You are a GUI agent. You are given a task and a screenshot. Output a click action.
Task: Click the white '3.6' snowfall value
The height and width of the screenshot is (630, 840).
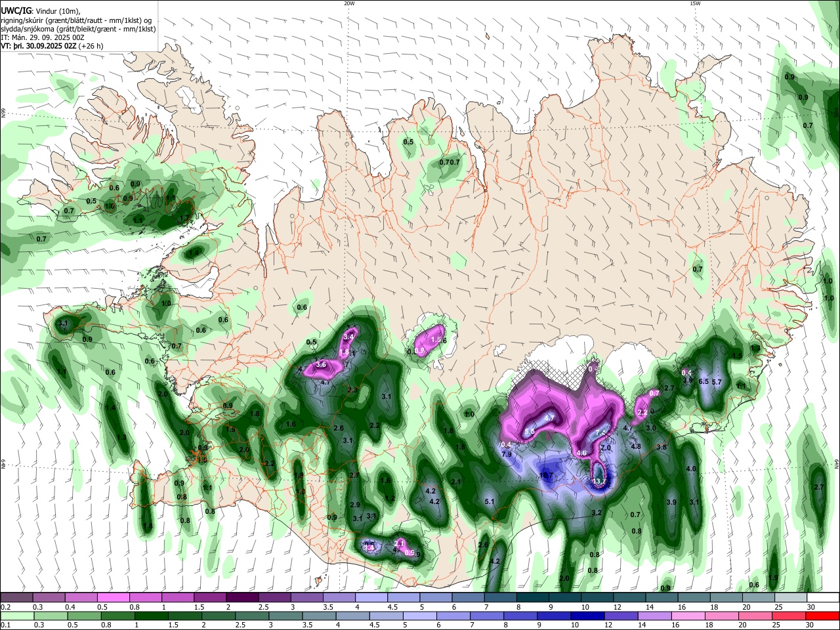click(321, 364)
